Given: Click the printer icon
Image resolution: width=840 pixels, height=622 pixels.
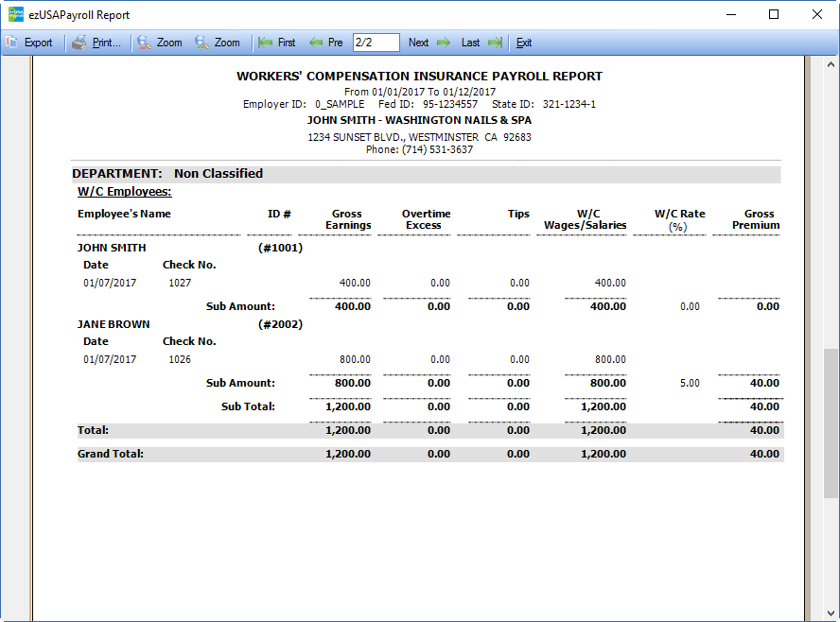Looking at the screenshot, I should (79, 43).
